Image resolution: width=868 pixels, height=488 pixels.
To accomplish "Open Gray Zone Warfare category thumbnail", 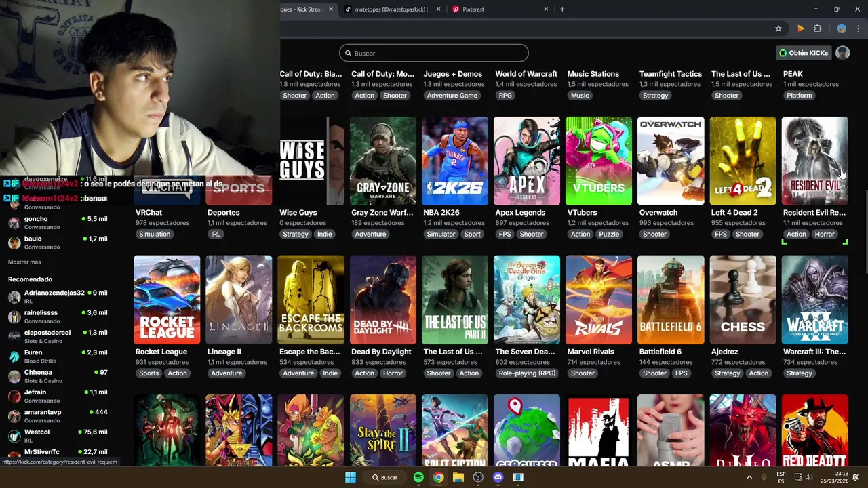I will [x=383, y=161].
